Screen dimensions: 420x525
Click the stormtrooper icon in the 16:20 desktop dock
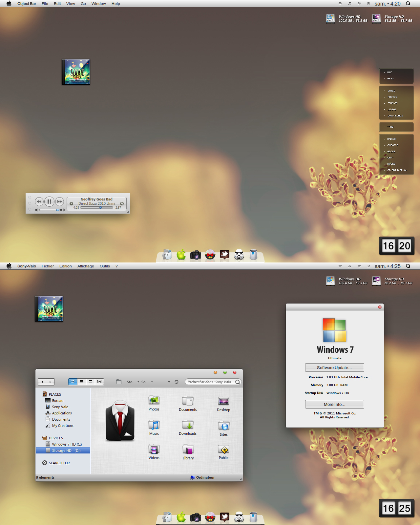[239, 255]
